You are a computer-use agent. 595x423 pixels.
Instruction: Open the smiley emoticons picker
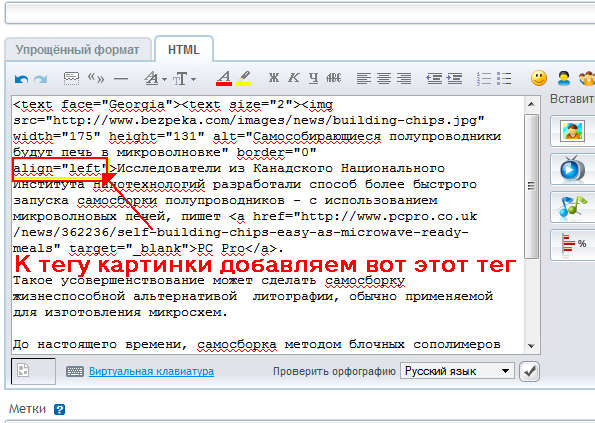click(x=538, y=78)
